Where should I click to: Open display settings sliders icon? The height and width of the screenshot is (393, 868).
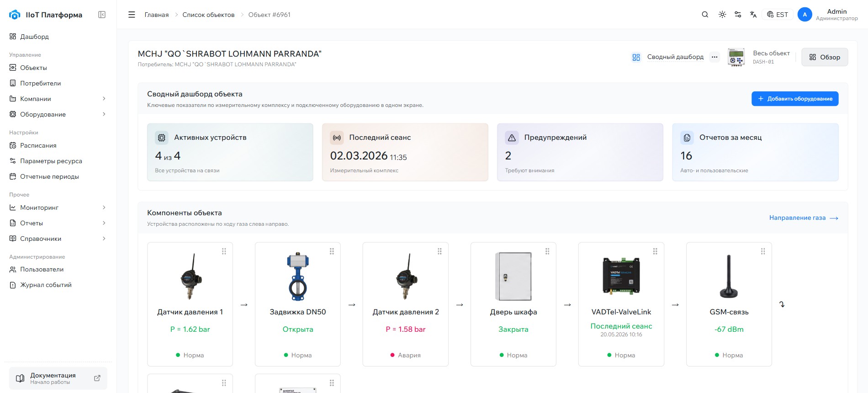(x=738, y=15)
